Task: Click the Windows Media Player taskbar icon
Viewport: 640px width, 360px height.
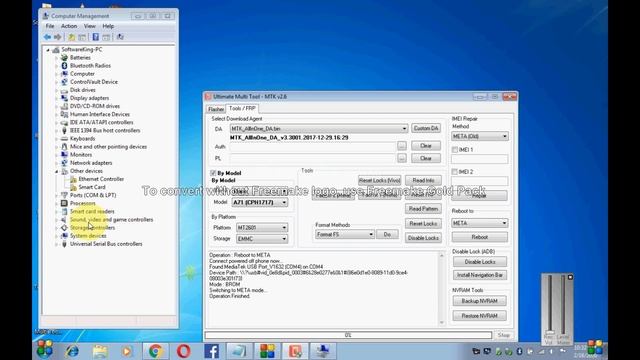Action: click(127, 351)
